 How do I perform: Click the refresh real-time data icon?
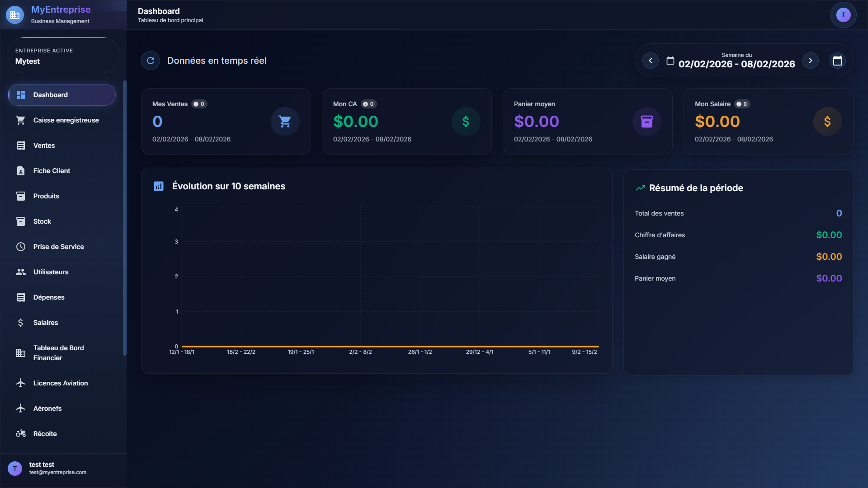[x=151, y=61]
